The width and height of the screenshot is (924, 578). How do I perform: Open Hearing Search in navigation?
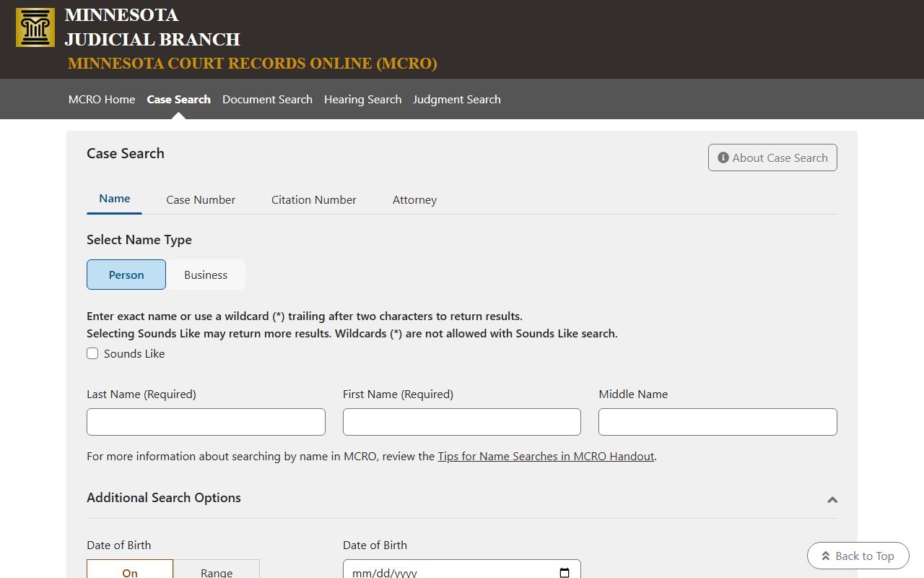click(x=362, y=99)
